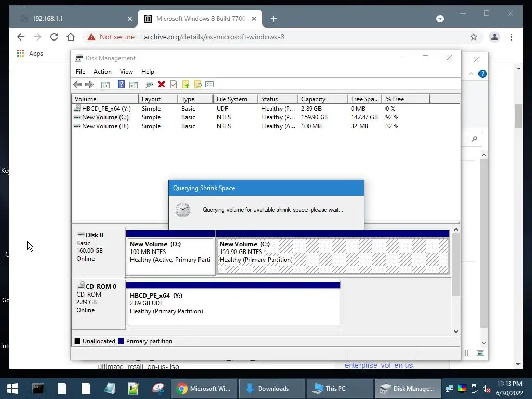
Task: Click the network tray icon
Action: 449,389
